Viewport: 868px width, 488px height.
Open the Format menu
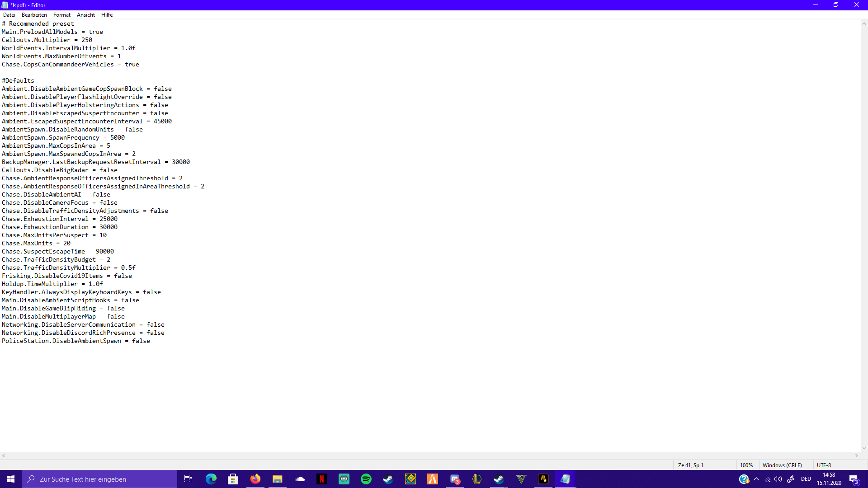coord(62,15)
